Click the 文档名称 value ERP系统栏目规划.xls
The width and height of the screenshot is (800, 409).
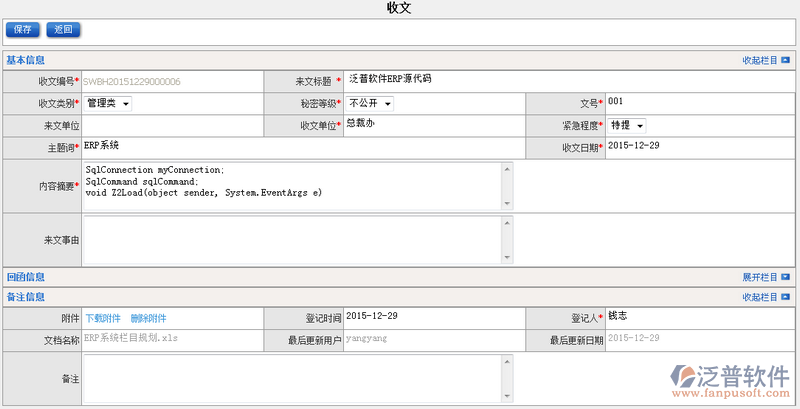click(131, 338)
